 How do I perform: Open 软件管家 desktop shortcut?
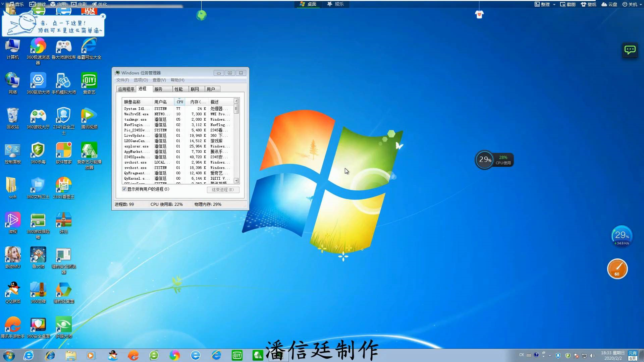64,153
